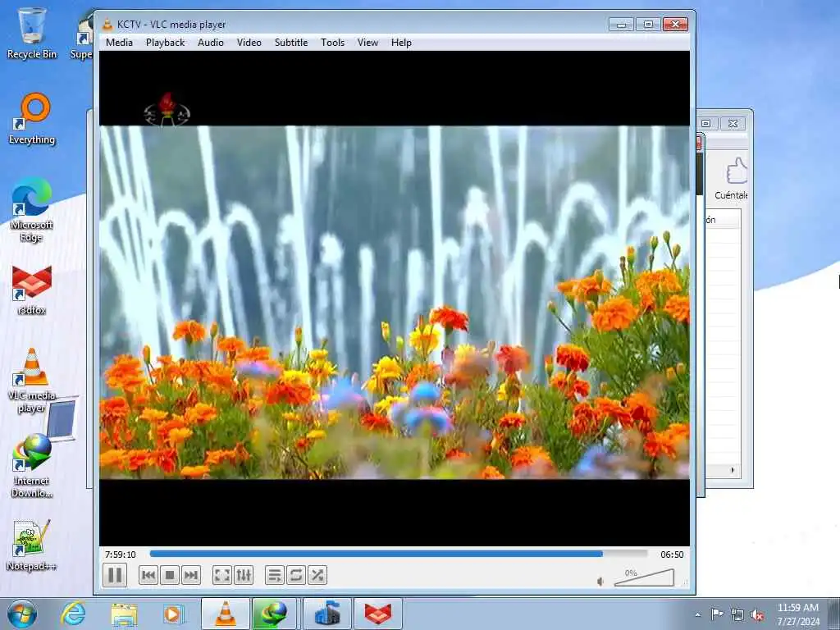Skip to the previous media item

148,575
